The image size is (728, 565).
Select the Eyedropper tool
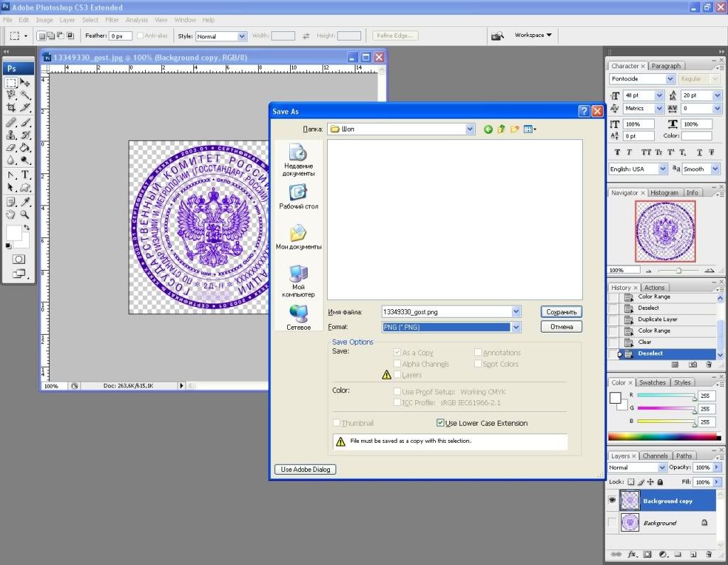25,202
